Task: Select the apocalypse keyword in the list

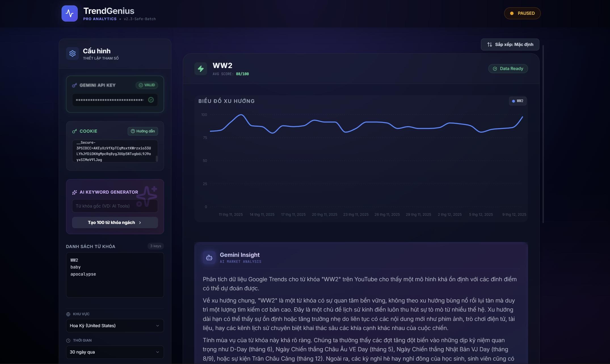Action: pos(83,274)
